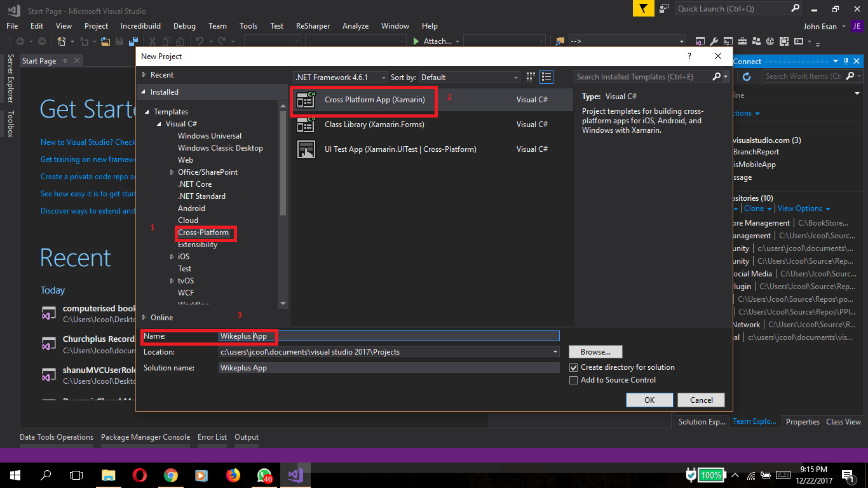Switch to the Properties tab

[x=803, y=421]
